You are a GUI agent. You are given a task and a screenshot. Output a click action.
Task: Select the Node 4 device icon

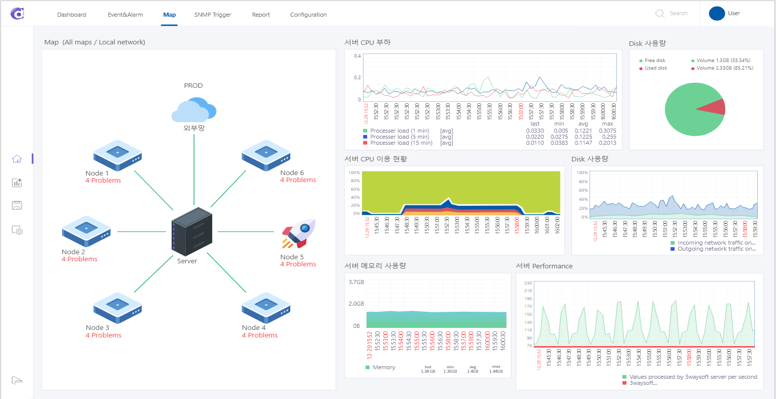pos(267,307)
